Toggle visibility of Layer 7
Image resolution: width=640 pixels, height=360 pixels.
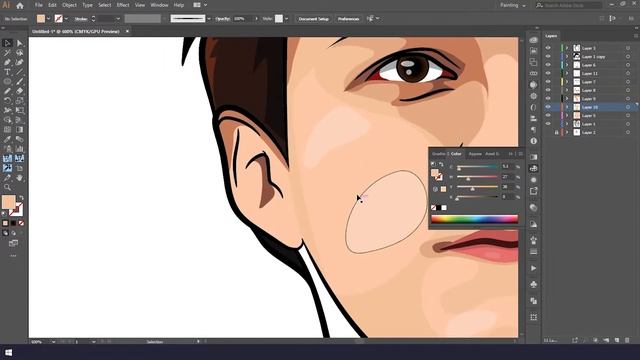tap(548, 82)
